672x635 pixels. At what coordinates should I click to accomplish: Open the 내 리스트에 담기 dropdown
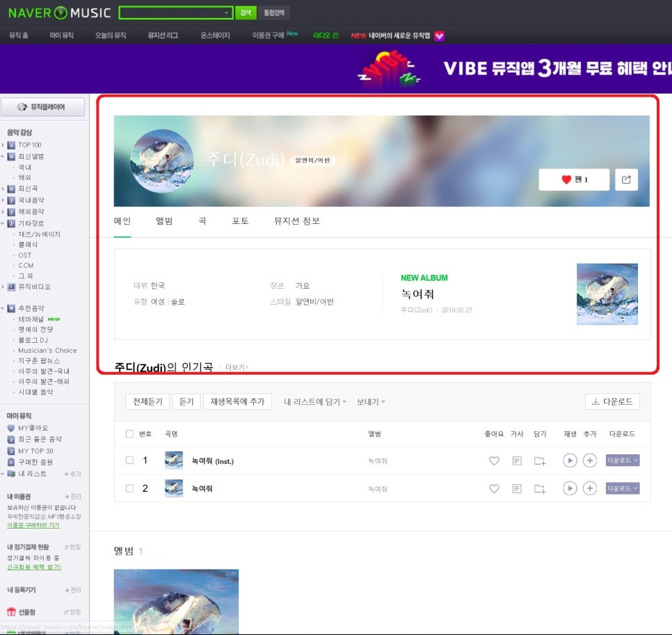point(315,402)
